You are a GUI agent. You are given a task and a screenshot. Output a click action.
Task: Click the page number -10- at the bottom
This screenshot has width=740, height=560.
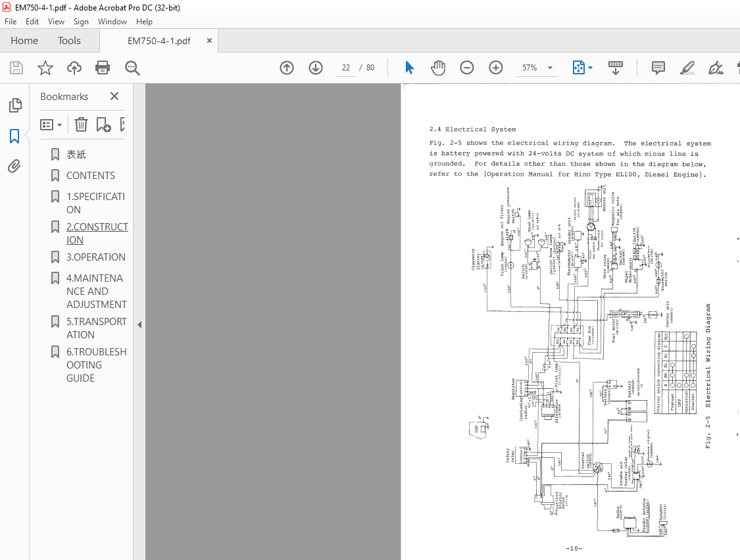[574, 548]
